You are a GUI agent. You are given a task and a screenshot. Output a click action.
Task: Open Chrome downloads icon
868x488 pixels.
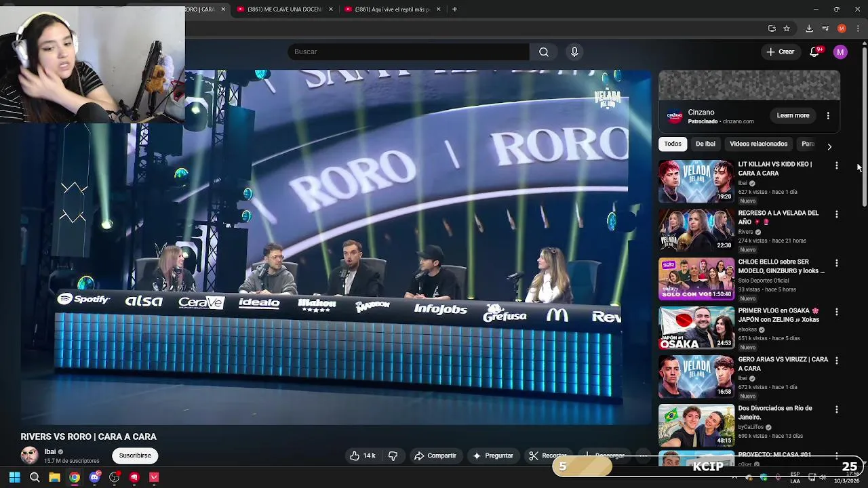[x=809, y=28]
